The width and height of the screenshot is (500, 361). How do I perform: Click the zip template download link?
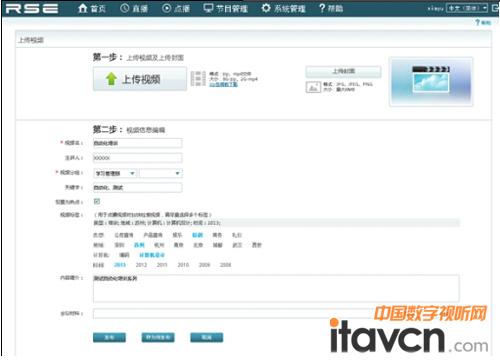(x=223, y=84)
